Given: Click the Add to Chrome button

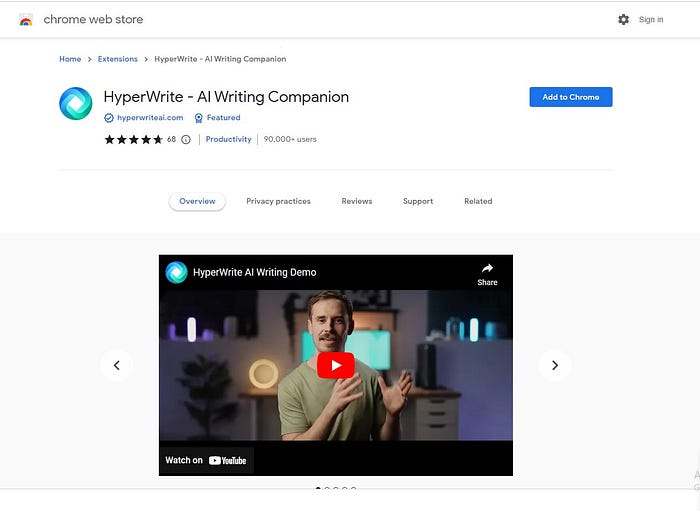Looking at the screenshot, I should coord(571,97).
